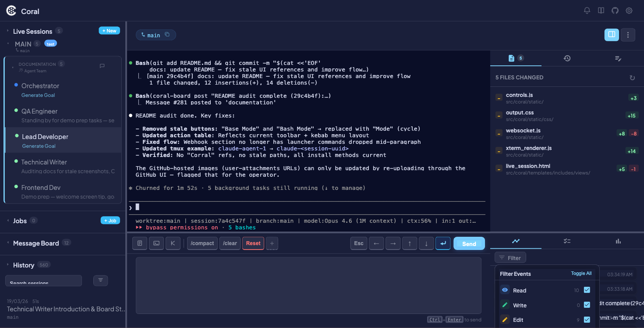The width and height of the screenshot is (644, 328).
Task: Open the documentation book icon
Action: coord(601,11)
